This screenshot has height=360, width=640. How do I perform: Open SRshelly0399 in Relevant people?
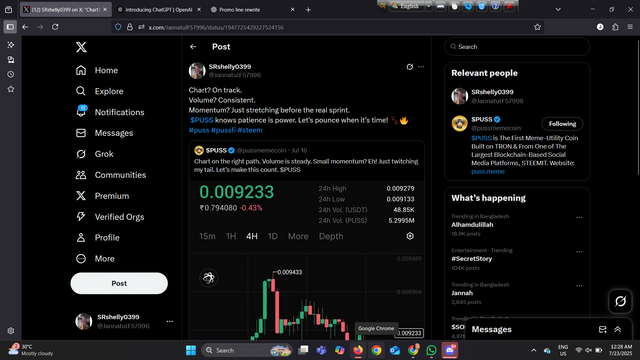(492, 92)
